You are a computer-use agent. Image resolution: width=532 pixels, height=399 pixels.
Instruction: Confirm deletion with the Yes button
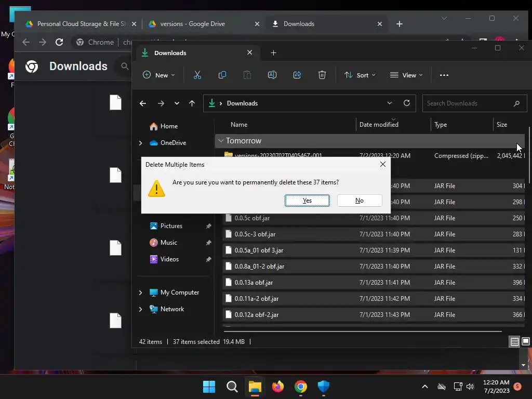click(307, 201)
